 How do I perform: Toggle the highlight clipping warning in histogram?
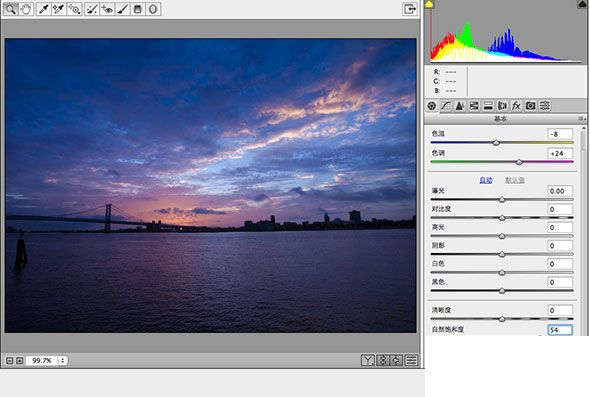click(582, 4)
